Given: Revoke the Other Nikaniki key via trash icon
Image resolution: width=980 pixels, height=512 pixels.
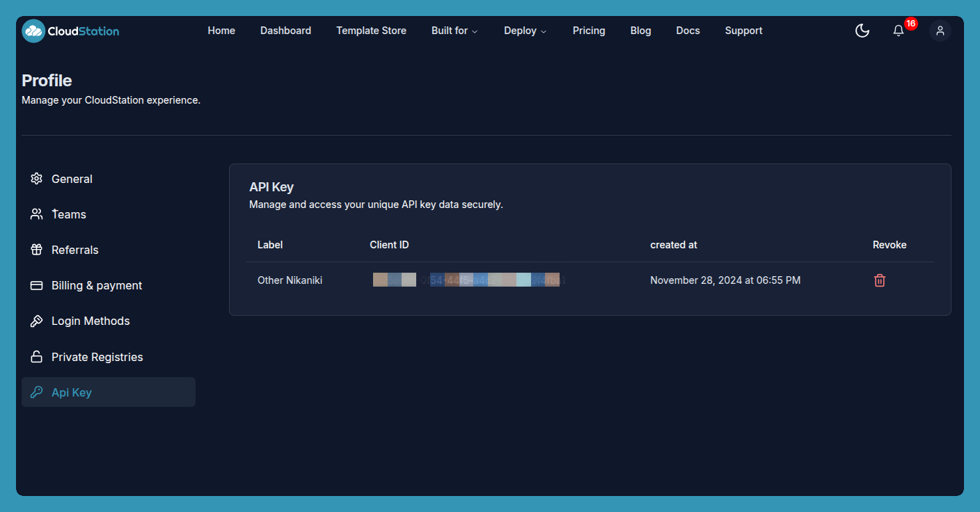Looking at the screenshot, I should 880,280.
